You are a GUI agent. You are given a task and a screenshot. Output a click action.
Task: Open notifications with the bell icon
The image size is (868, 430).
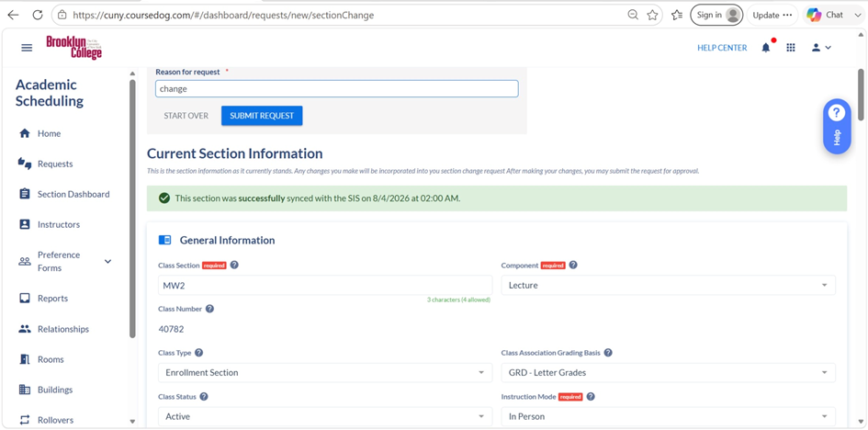click(766, 48)
